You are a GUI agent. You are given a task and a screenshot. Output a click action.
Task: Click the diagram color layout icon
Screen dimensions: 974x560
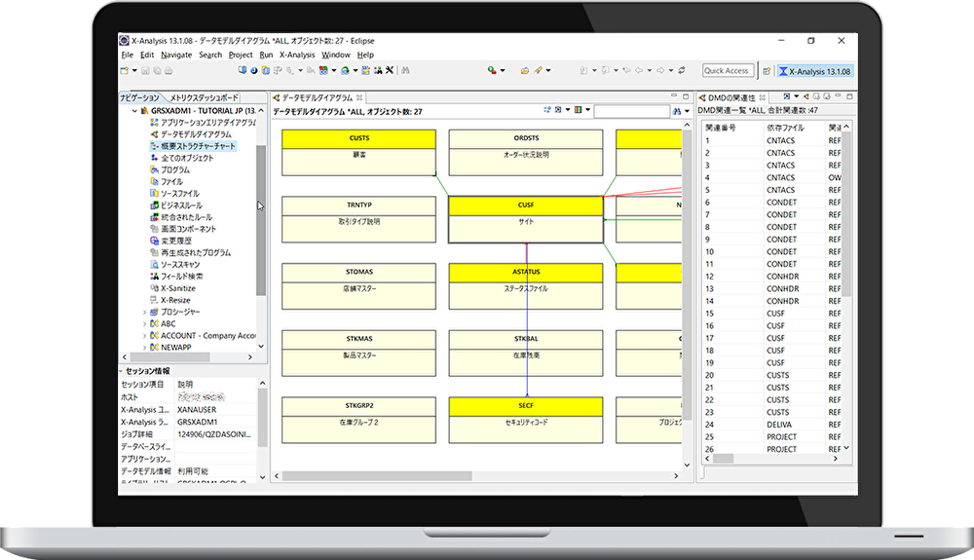tap(579, 110)
